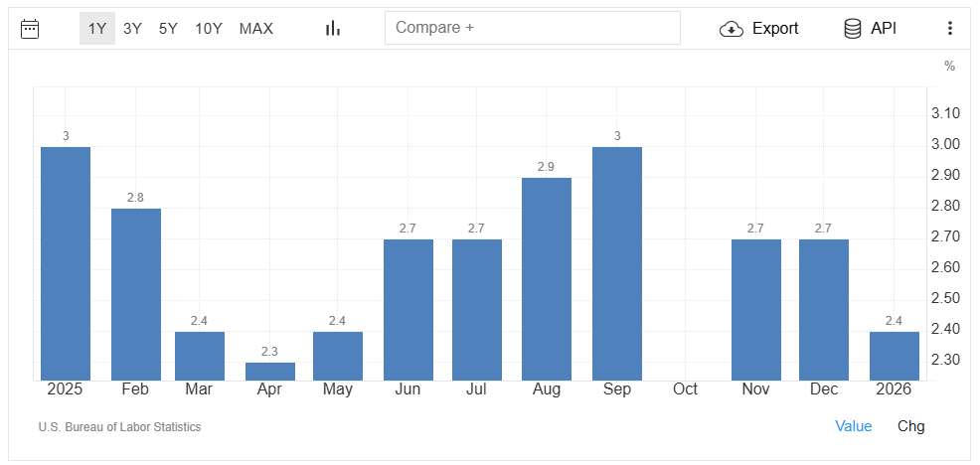
Task: Switch to the 5Y time range
Action: 168,28
